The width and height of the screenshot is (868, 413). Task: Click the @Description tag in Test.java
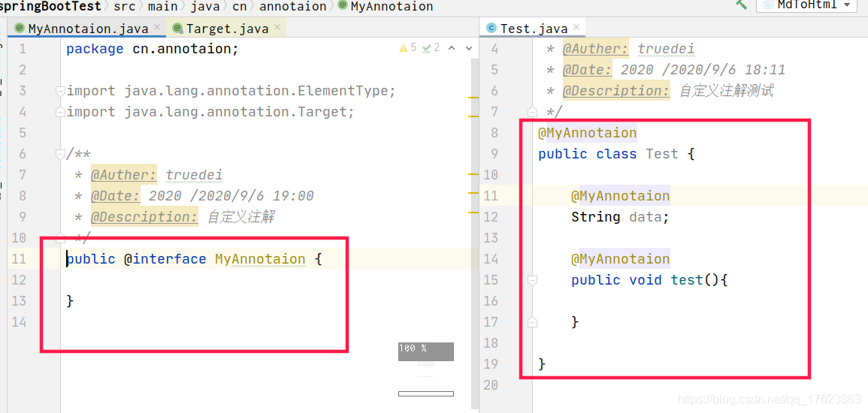point(617,91)
